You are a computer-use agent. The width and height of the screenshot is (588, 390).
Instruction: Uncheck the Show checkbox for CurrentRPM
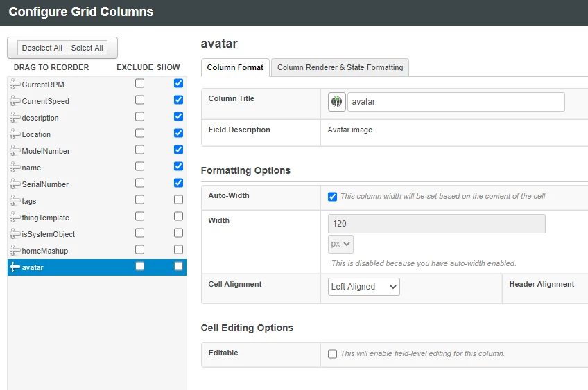tap(179, 83)
